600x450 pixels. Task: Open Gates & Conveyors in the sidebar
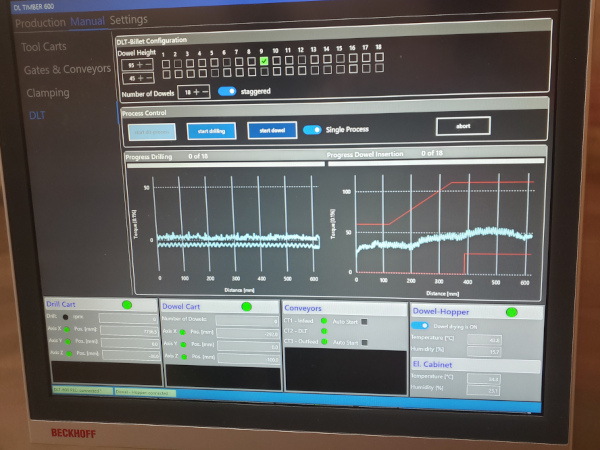67,69
